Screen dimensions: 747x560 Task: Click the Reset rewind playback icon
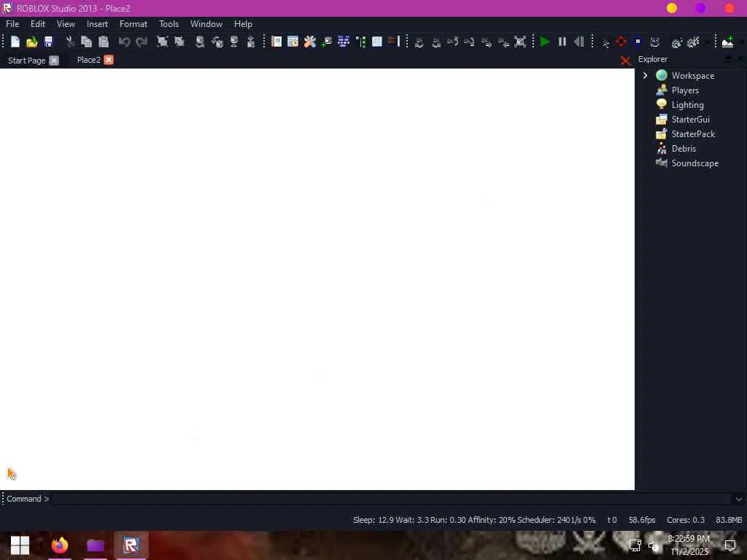(x=578, y=42)
